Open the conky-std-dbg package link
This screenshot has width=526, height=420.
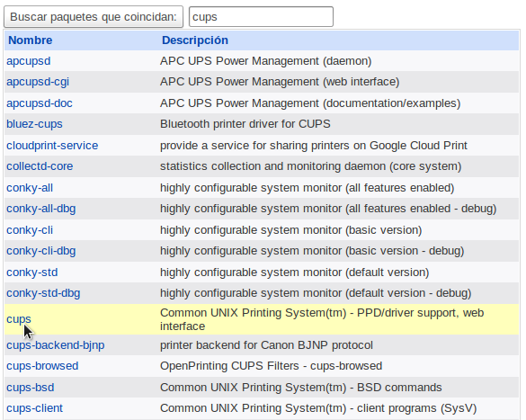43,293
